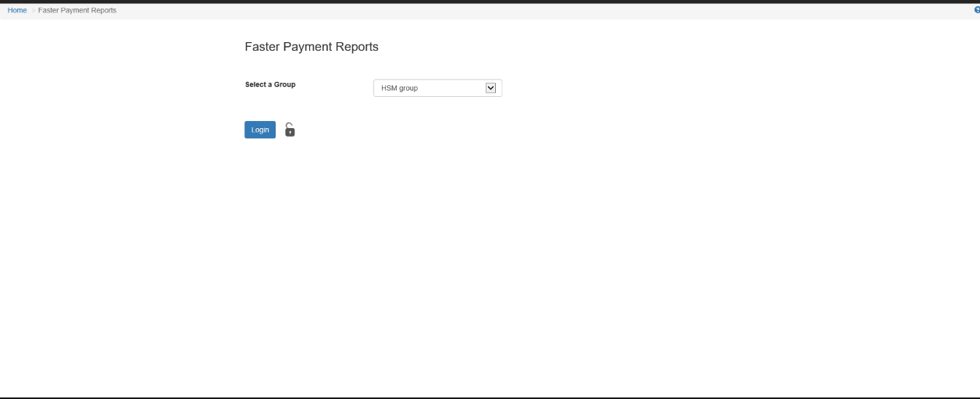The image size is (980, 399).
Task: Submit group selection with Login
Action: [260, 130]
